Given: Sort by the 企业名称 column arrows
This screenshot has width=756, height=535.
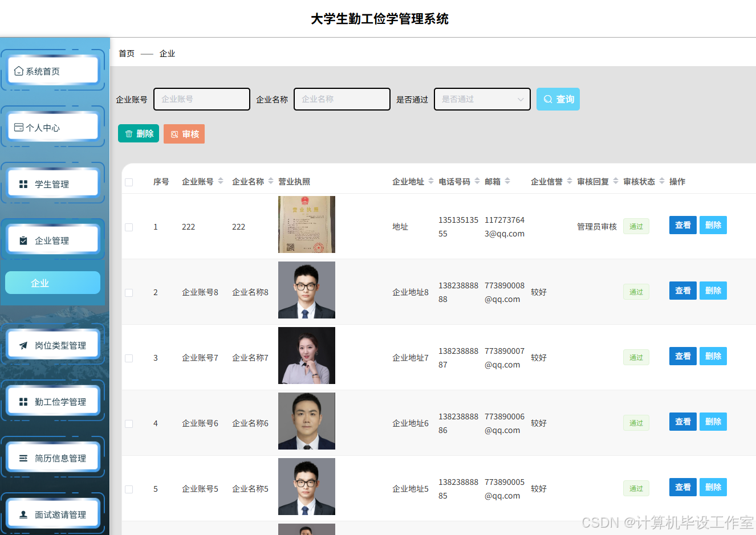Looking at the screenshot, I should [x=271, y=181].
